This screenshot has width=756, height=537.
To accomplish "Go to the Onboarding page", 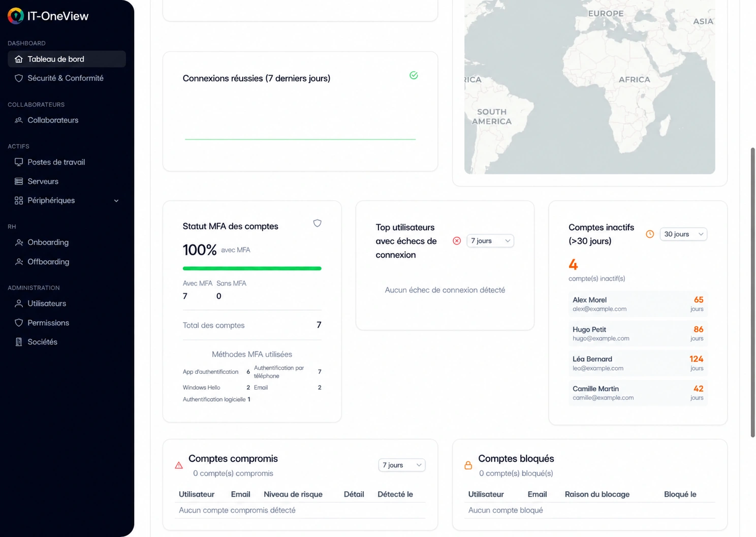I will click(x=67, y=242).
